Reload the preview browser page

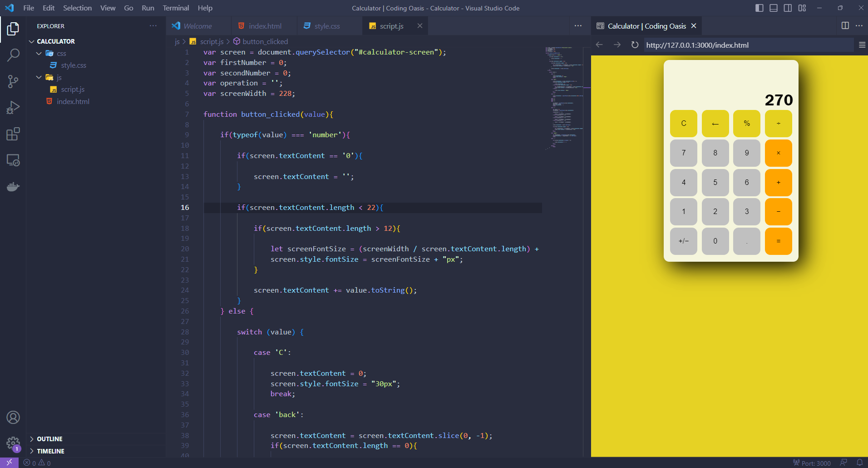635,45
